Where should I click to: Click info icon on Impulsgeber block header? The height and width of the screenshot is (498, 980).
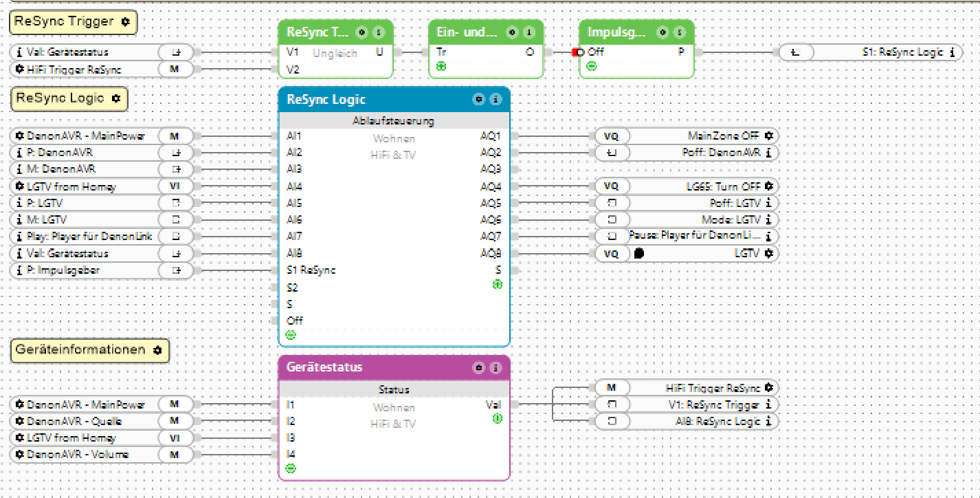click(x=679, y=32)
